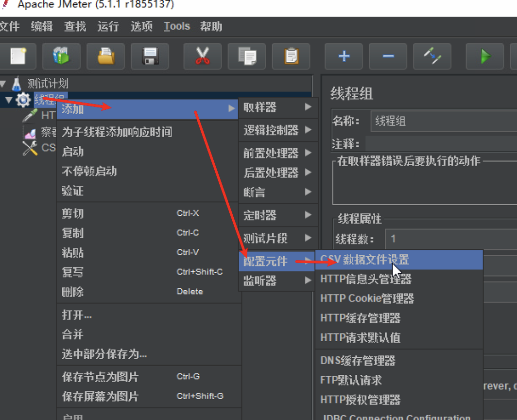Screen dimensions: 517x420
Task: Select 添加 in the context menu
Action: pos(147,108)
